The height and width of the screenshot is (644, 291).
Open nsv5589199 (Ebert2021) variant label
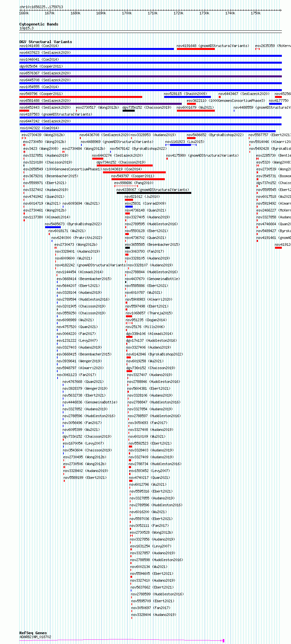point(85,478)
